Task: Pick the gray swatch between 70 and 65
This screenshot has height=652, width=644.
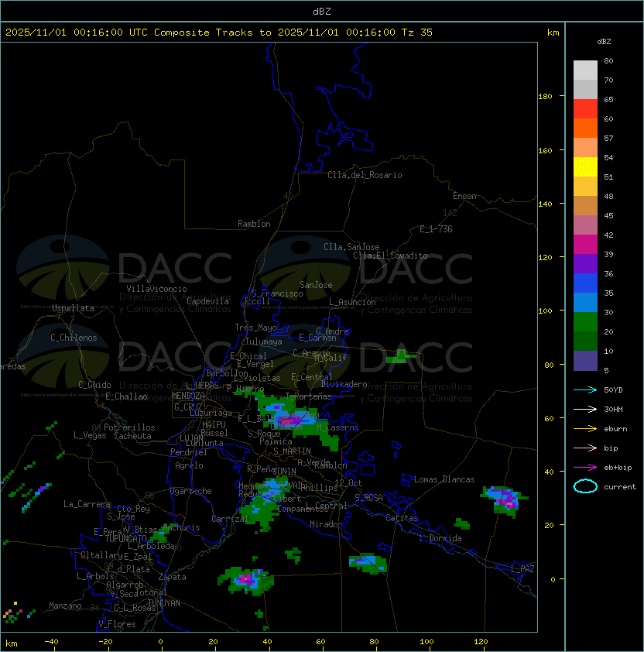Action: (x=585, y=89)
